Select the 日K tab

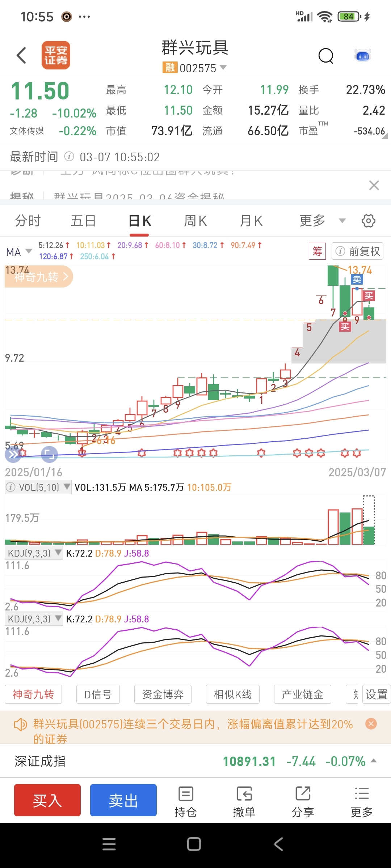140,221
